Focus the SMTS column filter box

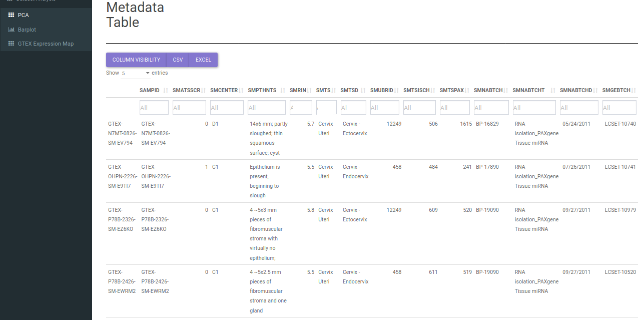point(326,108)
